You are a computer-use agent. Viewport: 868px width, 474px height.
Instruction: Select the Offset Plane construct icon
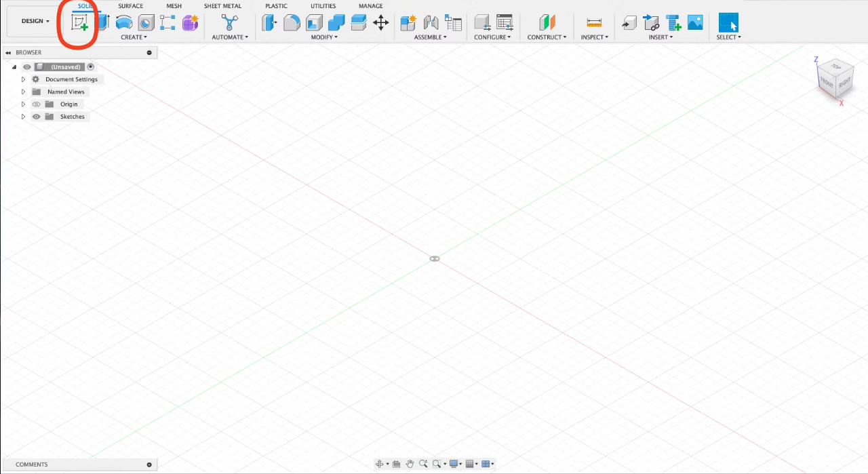pyautogui.click(x=547, y=22)
